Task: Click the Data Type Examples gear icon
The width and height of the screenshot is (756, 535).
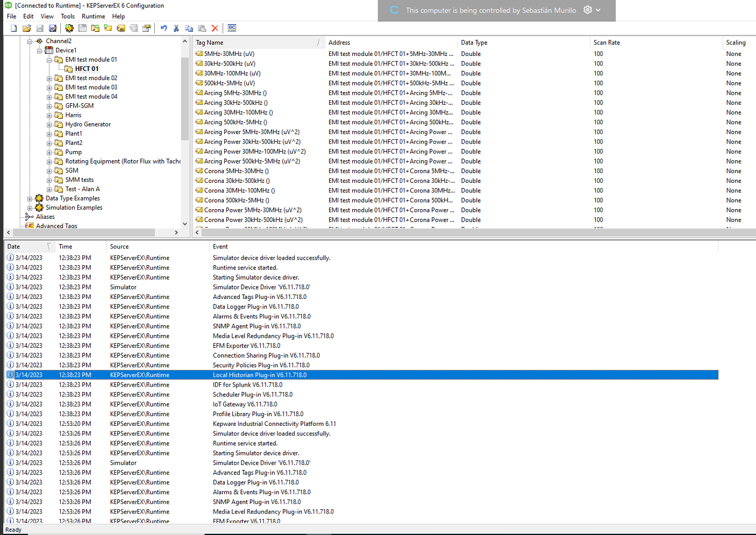Action: tap(39, 198)
